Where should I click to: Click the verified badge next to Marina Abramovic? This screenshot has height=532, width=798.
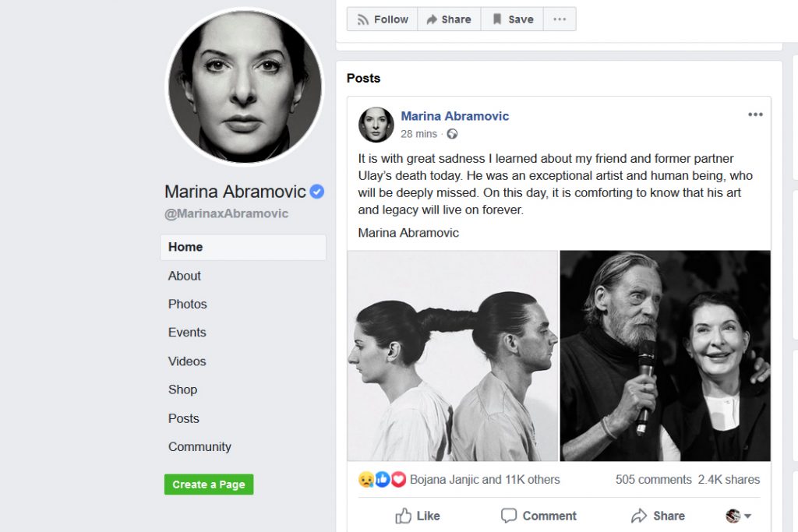[x=316, y=191]
